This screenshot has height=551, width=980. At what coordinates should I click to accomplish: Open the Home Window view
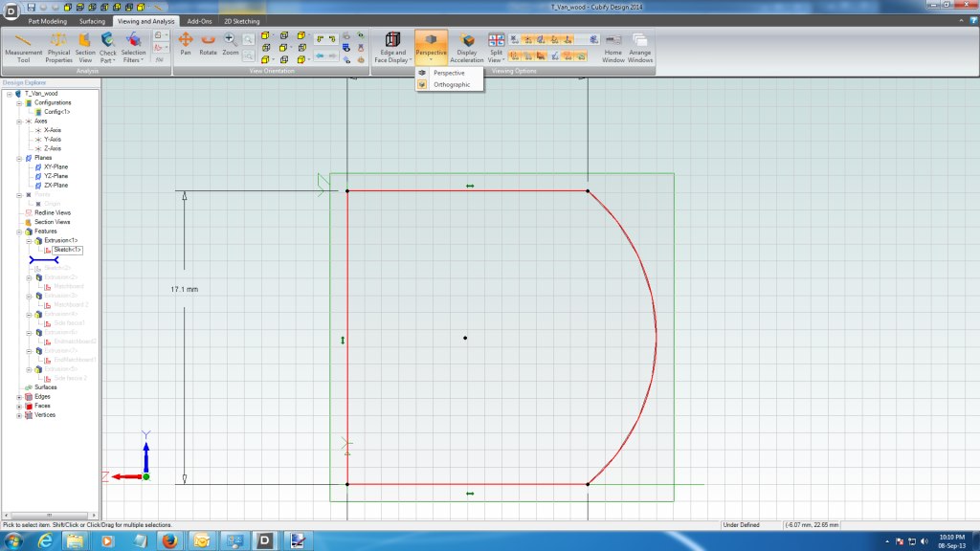pos(613,45)
